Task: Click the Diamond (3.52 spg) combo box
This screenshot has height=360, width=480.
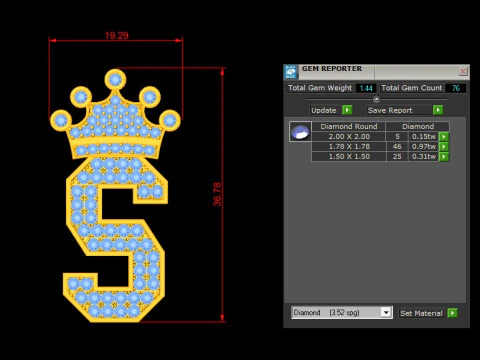Action: (x=342, y=313)
